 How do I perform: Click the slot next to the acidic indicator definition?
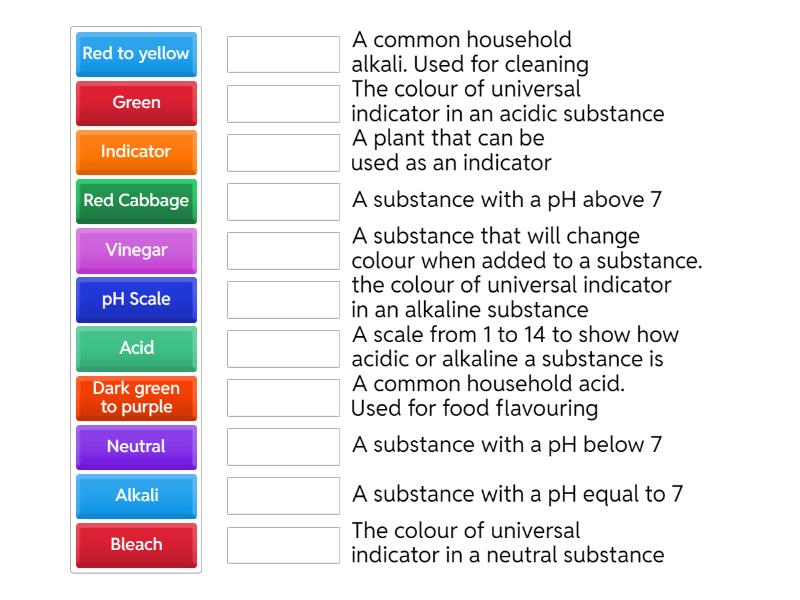(x=283, y=104)
